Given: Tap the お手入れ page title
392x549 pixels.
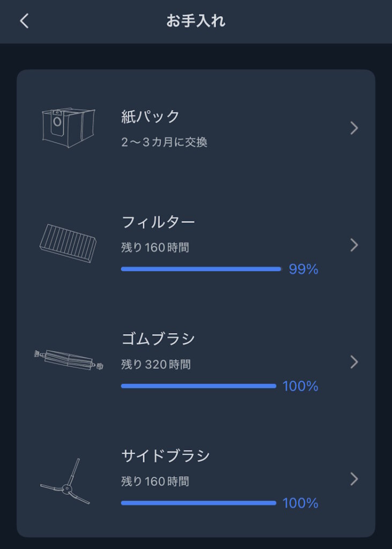Looking at the screenshot, I should point(196,21).
